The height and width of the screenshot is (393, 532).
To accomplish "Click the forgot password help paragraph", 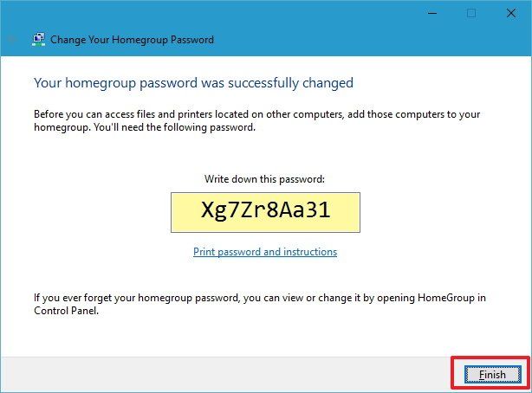I will tap(260, 304).
